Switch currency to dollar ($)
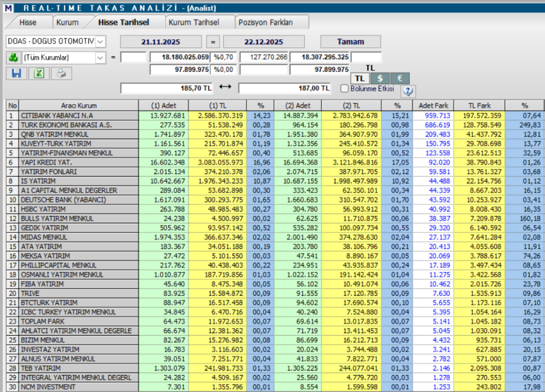The image size is (545, 392). coord(379,78)
